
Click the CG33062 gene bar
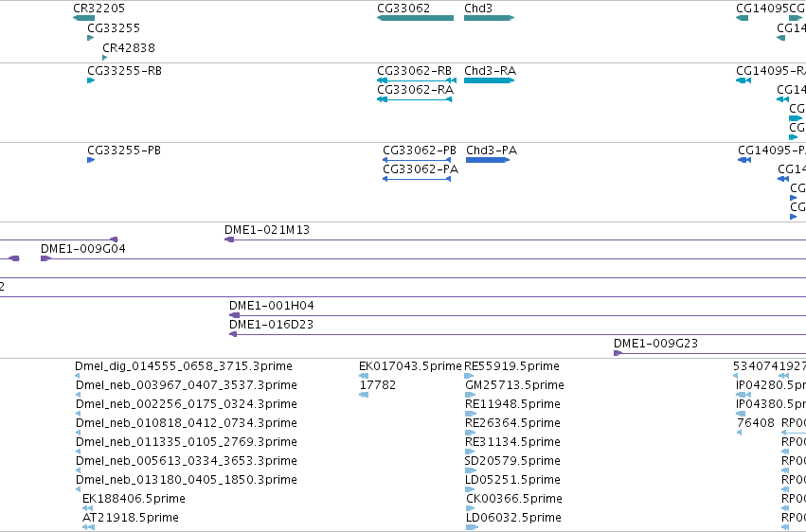tap(416, 18)
